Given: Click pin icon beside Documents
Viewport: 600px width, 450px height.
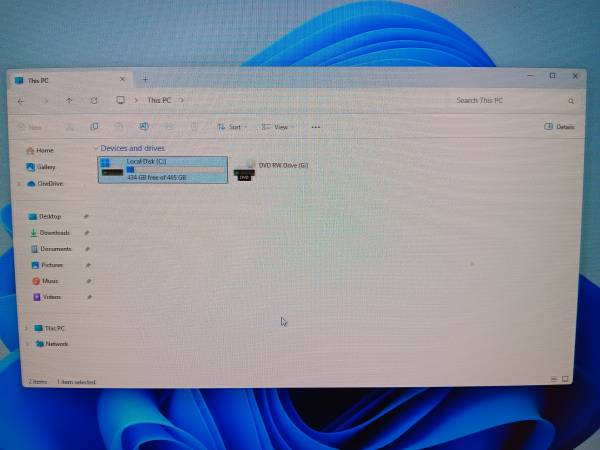Looking at the screenshot, I should point(87,249).
